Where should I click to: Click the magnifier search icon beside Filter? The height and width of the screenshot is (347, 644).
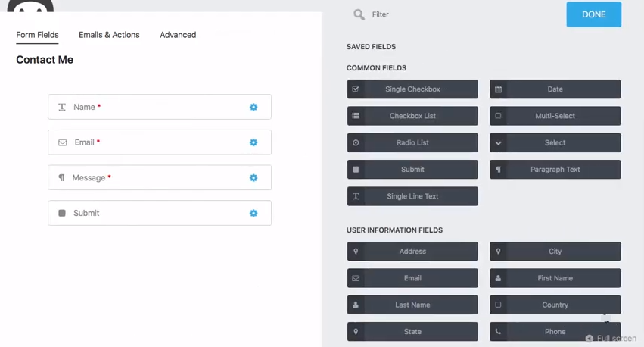pyautogui.click(x=359, y=14)
